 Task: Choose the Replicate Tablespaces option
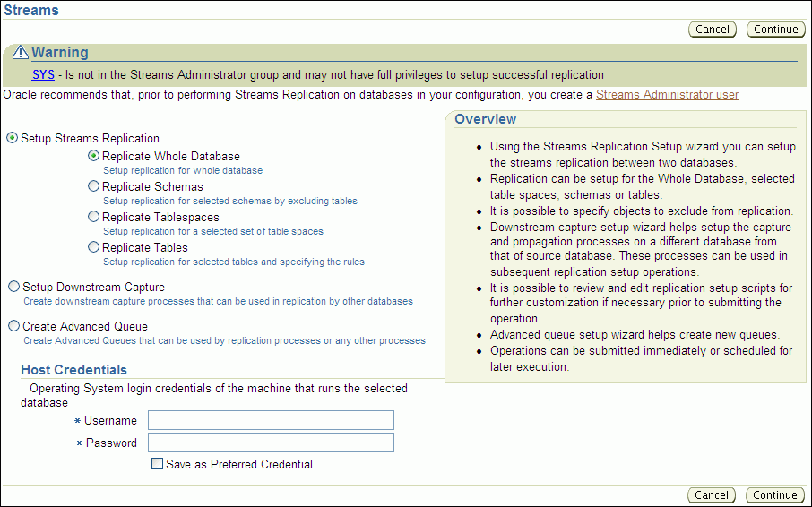click(x=94, y=217)
